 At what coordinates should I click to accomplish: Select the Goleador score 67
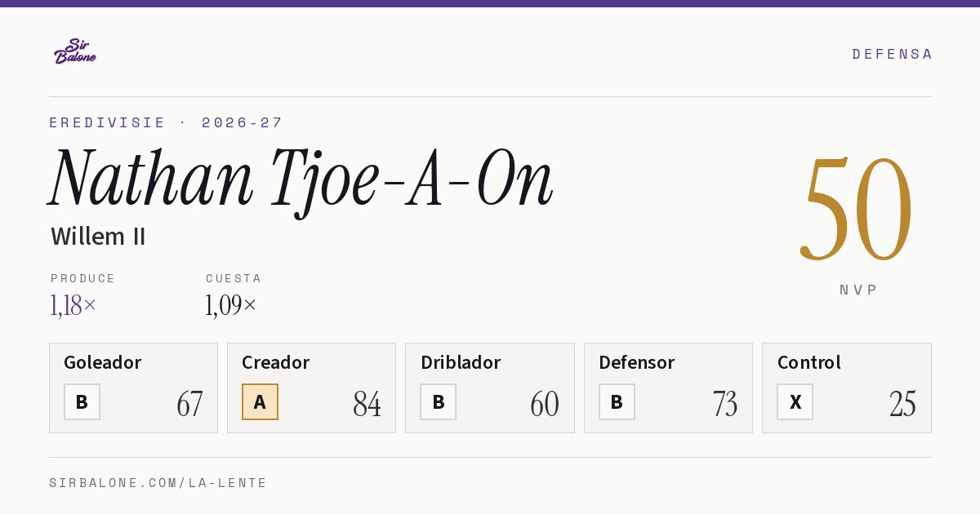point(189,404)
